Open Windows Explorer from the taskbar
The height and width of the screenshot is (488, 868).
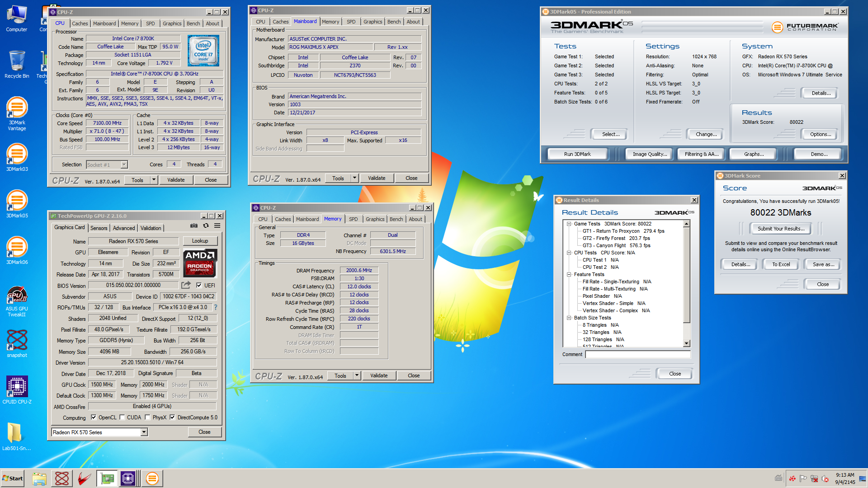tap(39, 479)
